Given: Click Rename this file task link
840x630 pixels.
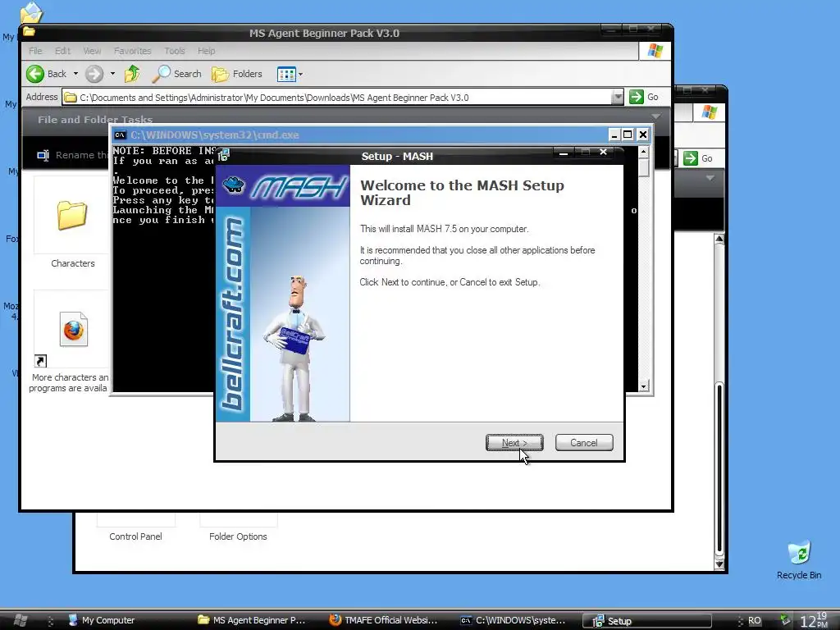Looking at the screenshot, I should [x=72, y=155].
